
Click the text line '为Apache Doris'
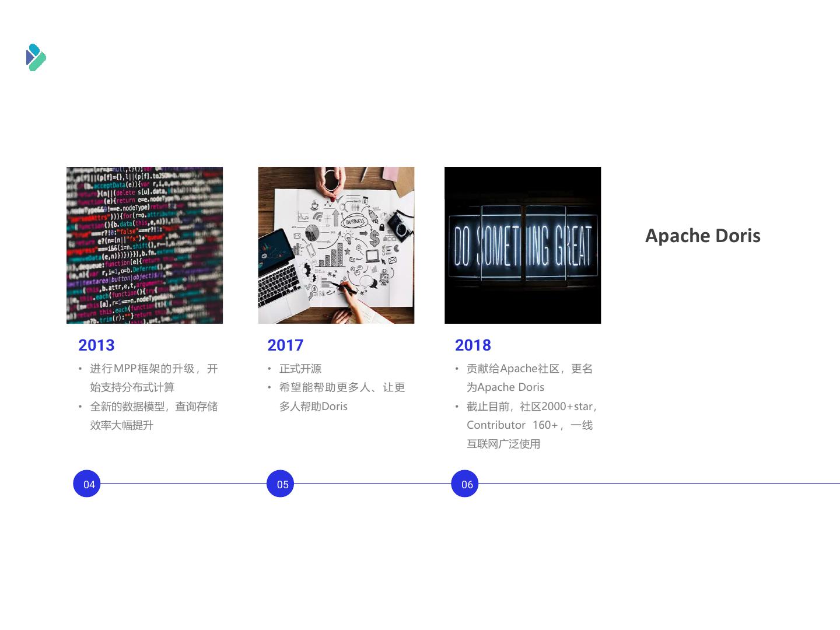coord(505,387)
